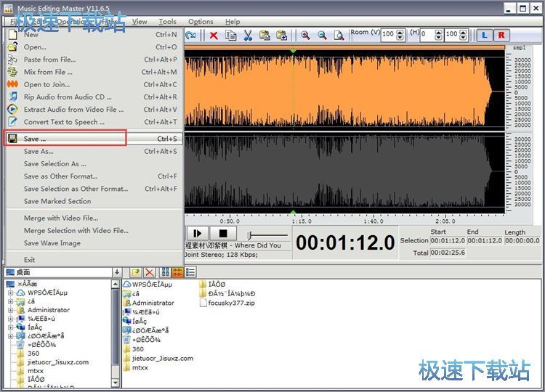Viewport: 545px width, 392px height.
Task: Expand the ÍøÂç network node in tree
Action: click(x=10, y=327)
